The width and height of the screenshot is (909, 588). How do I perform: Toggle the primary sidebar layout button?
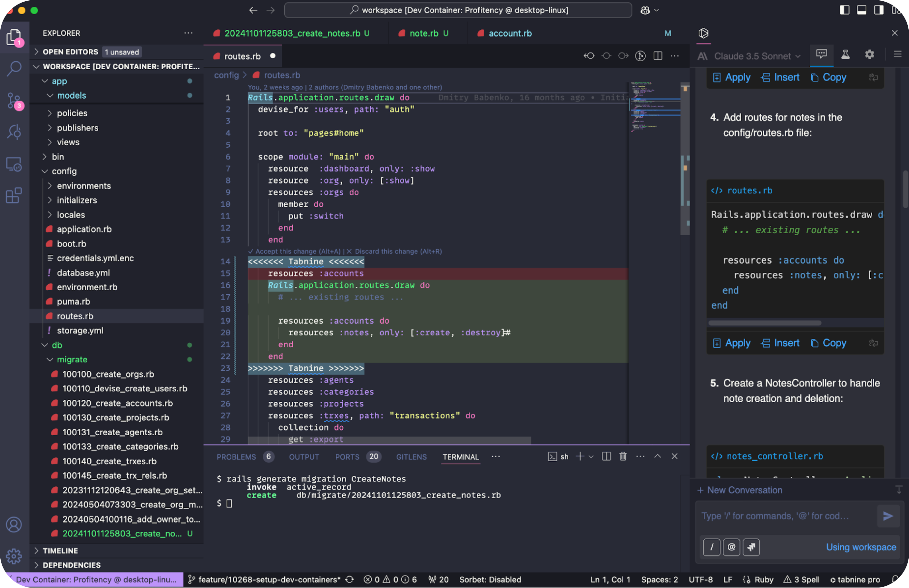(x=845, y=10)
